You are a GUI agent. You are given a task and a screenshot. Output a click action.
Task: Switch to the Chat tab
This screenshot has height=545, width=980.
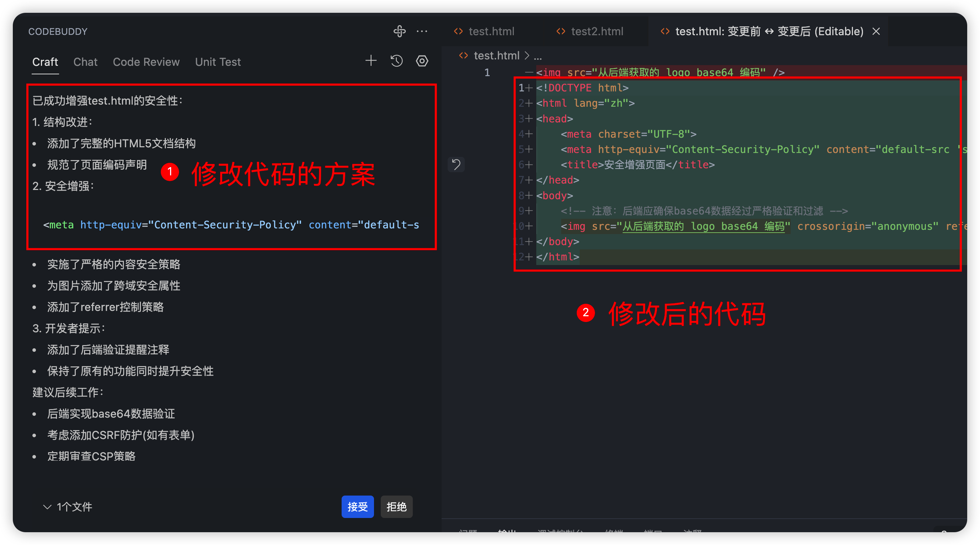coord(85,62)
